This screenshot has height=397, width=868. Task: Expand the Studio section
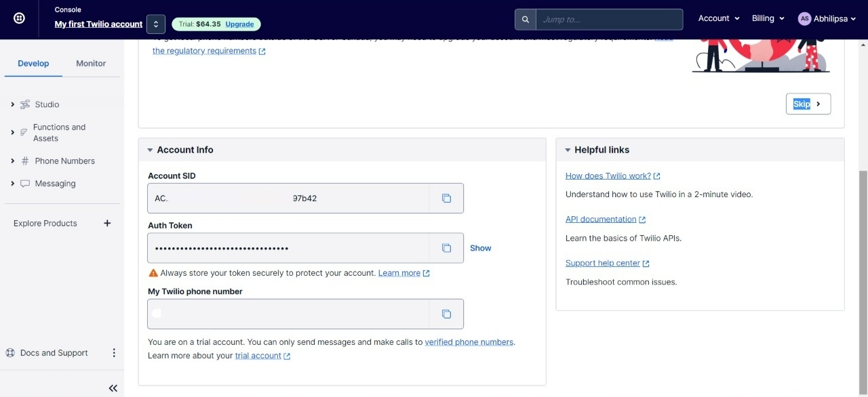click(x=12, y=104)
